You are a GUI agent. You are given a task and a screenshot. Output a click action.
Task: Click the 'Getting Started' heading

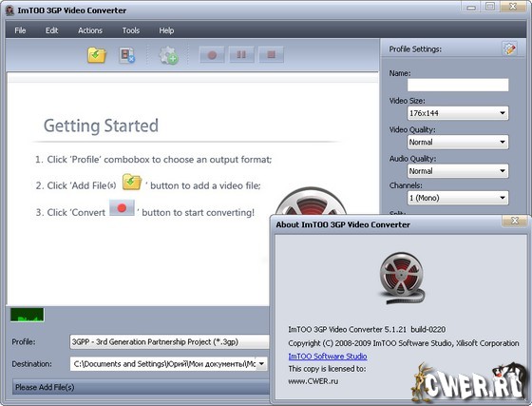[x=101, y=126]
